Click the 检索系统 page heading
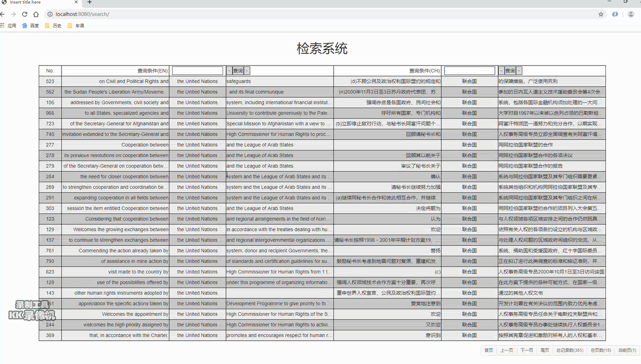 (x=322, y=49)
